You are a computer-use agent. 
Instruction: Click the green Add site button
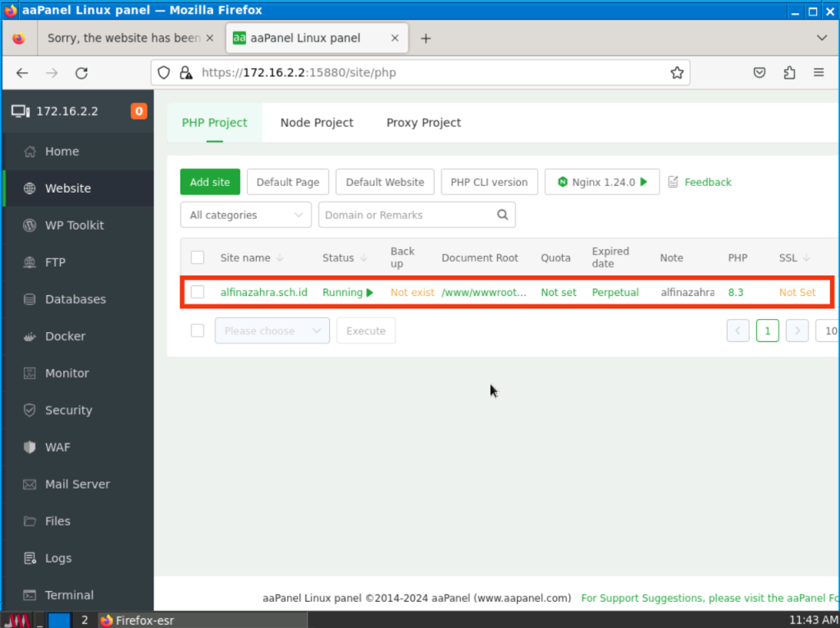[210, 182]
